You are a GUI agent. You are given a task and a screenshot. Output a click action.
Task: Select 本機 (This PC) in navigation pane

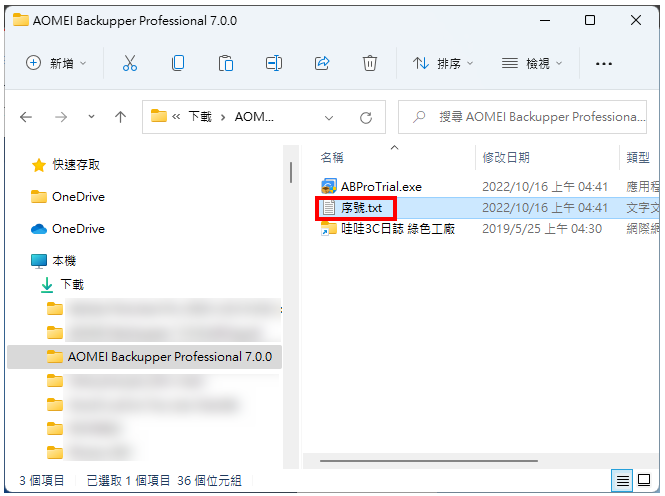[x=64, y=260]
